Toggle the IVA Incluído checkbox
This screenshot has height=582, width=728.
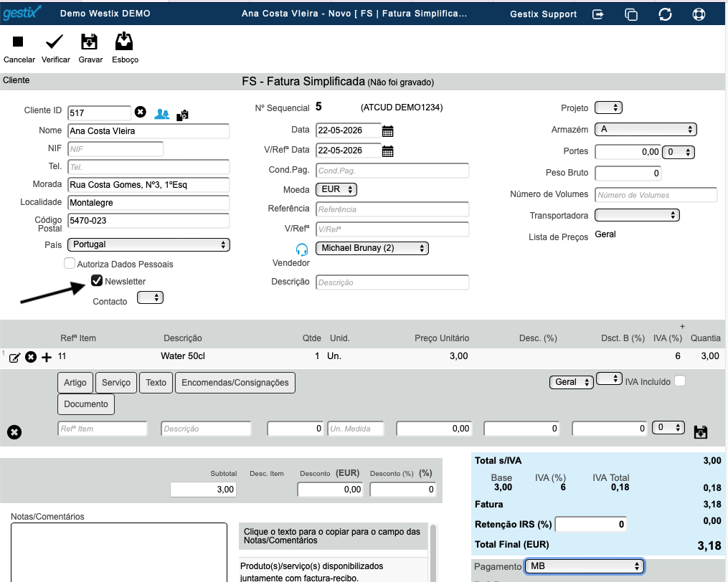(680, 381)
